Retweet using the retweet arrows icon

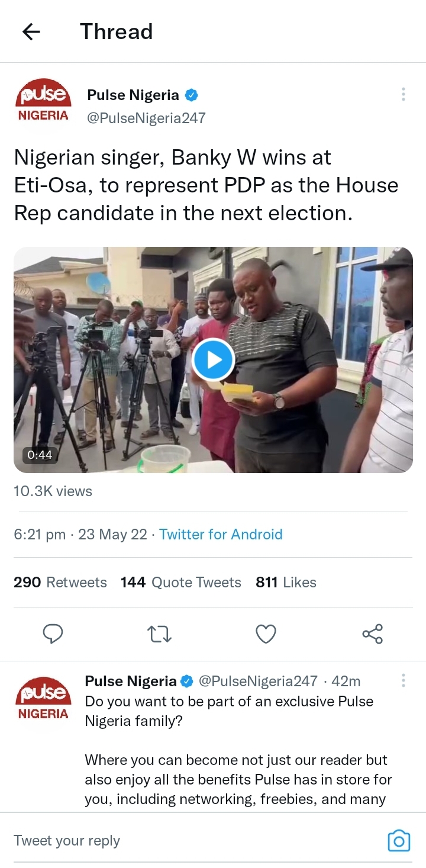click(159, 634)
